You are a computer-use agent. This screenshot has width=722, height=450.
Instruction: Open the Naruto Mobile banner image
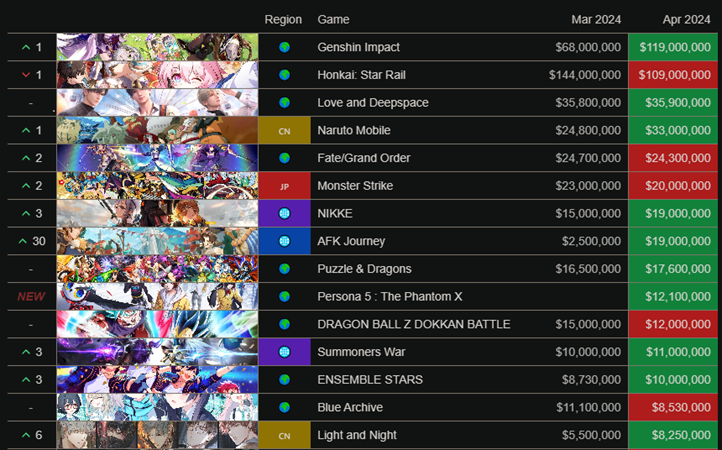(x=157, y=130)
